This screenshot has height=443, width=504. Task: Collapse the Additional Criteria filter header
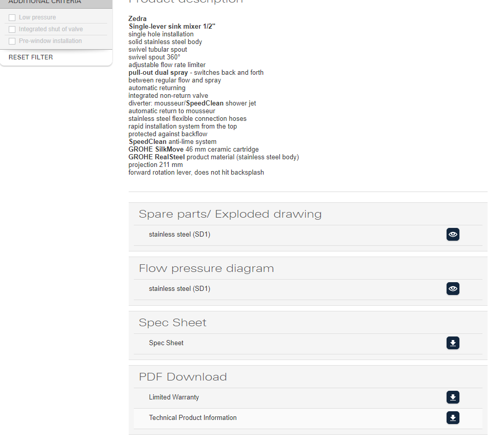[x=45, y=2]
